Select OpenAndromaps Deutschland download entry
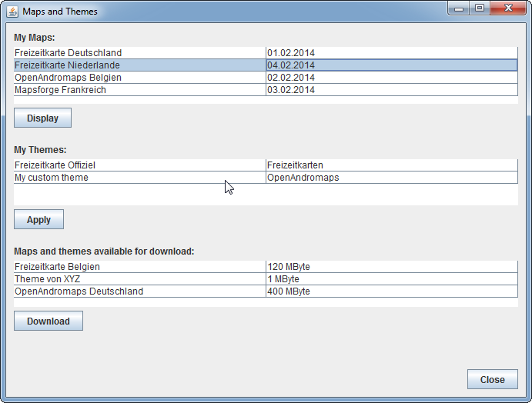The image size is (532, 403). click(79, 291)
